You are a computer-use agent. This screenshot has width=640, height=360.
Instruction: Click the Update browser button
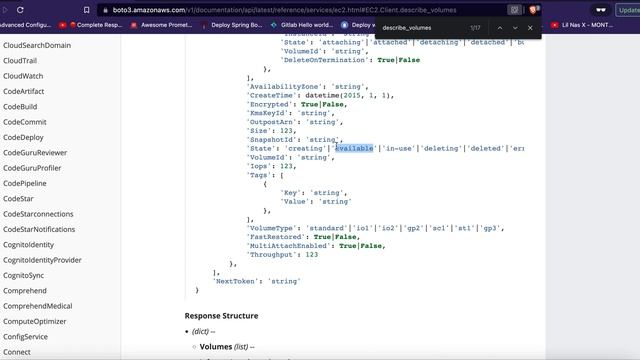pyautogui.click(x=628, y=10)
